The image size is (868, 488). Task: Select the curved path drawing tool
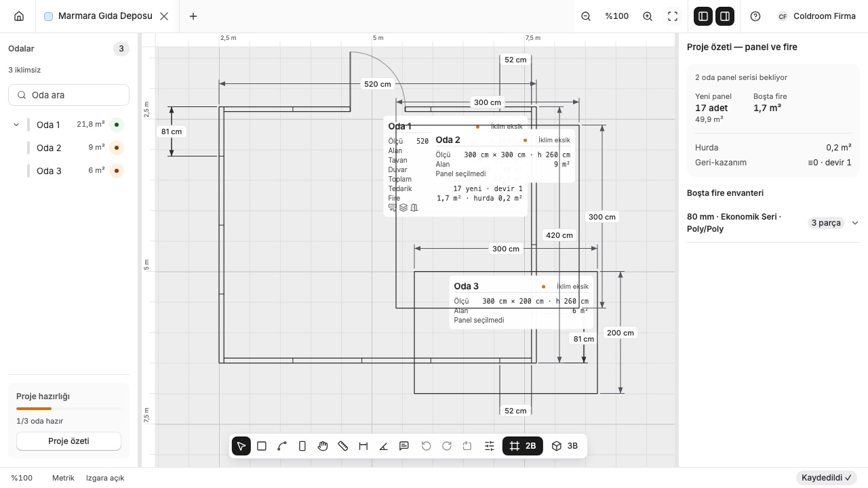click(x=282, y=446)
